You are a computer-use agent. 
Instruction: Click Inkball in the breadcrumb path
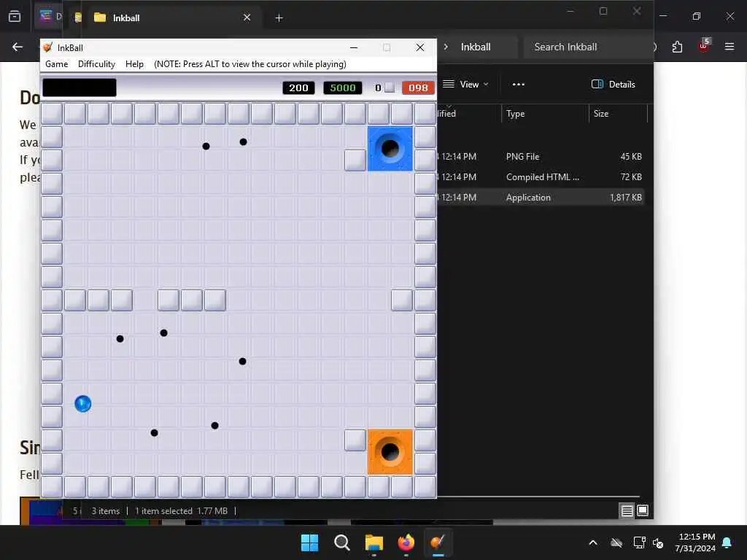(476, 47)
